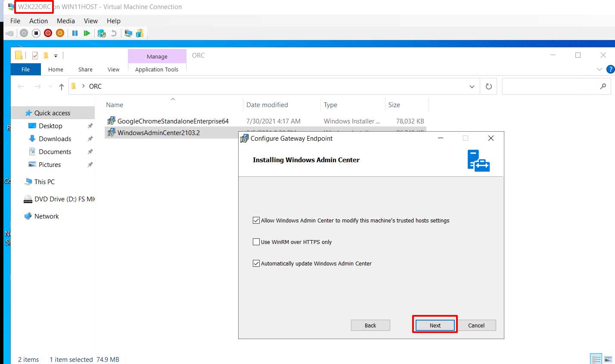Go up one folder level with the Up arrow
The image size is (615, 364).
(62, 87)
